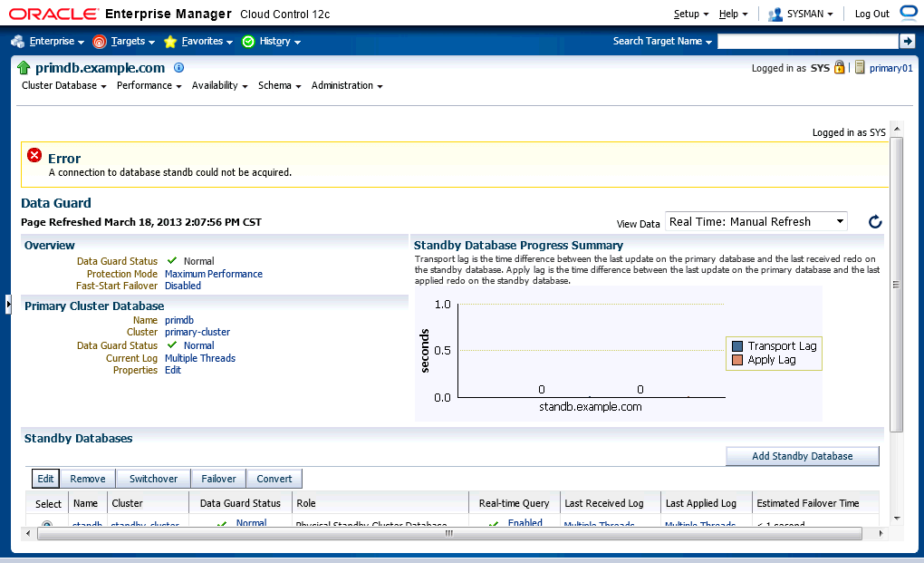The image size is (924, 563).
Task: Click the History clock icon
Action: (248, 42)
